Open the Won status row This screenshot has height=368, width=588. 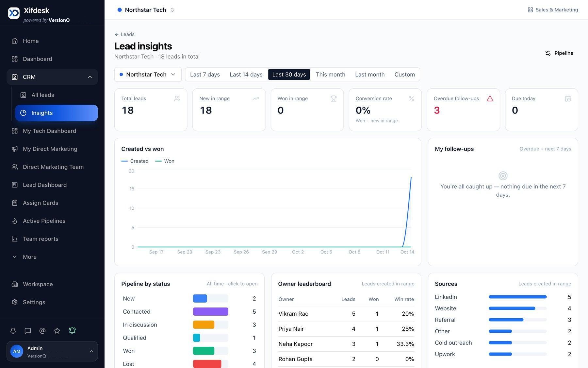point(189,351)
